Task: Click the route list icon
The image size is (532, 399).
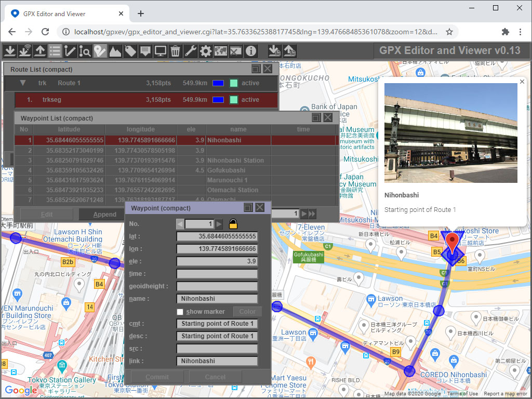Action: tap(55, 51)
